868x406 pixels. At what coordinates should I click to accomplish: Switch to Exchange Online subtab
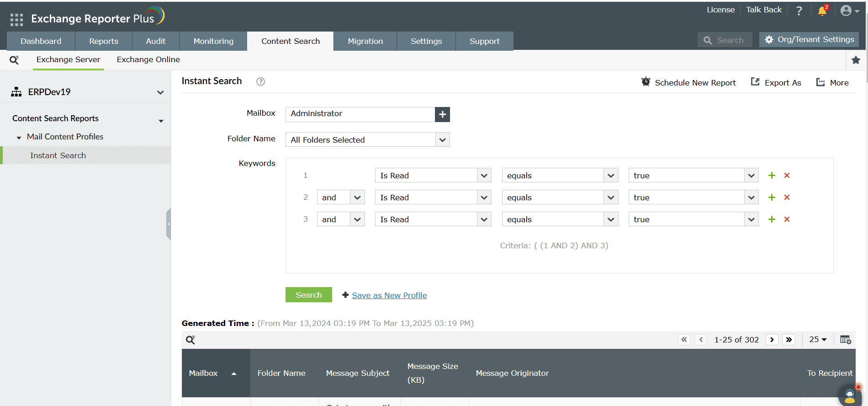pyautogui.click(x=148, y=59)
